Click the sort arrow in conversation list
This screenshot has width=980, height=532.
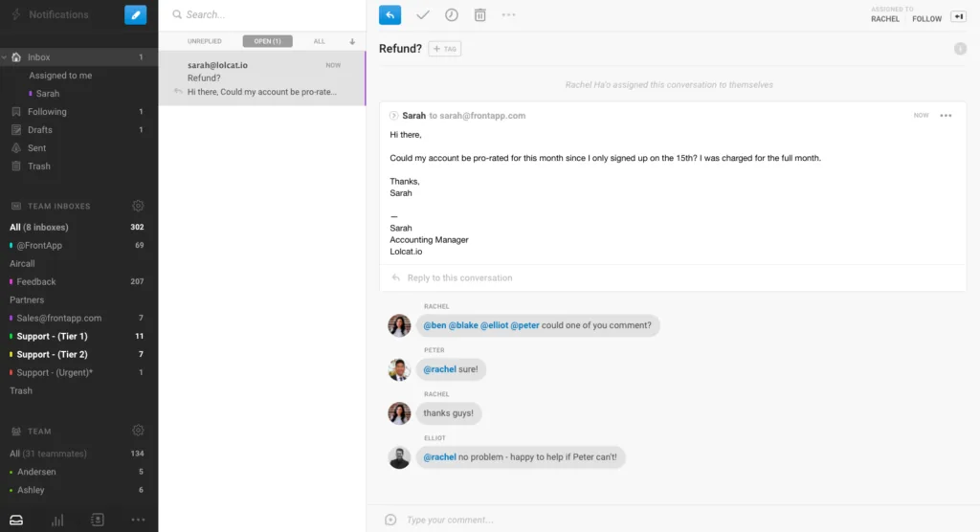pyautogui.click(x=352, y=41)
